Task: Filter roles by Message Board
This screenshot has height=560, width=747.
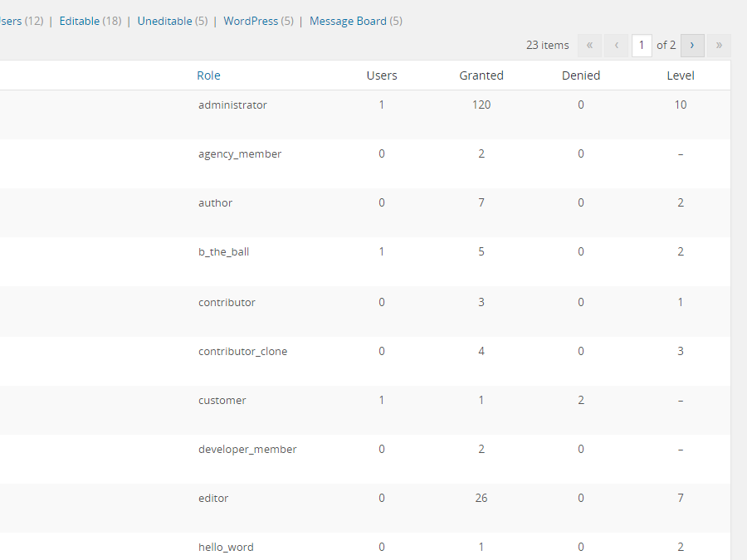Action: coord(348,21)
